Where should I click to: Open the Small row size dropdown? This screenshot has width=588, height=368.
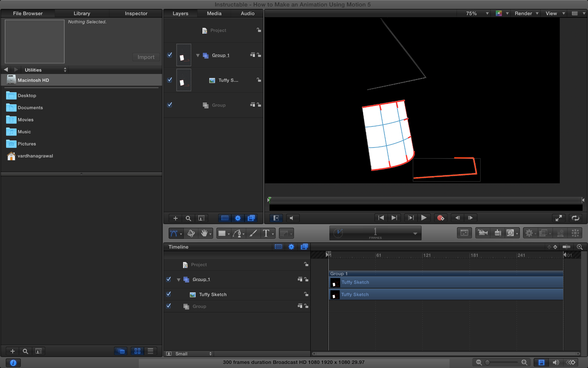(189, 354)
